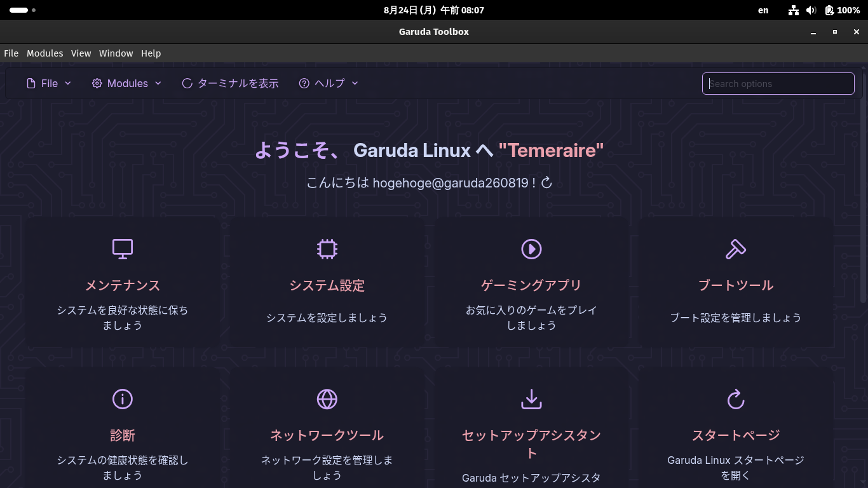Expand the toolbar Modules dropdown with gear icon
The image size is (868, 488).
(127, 83)
